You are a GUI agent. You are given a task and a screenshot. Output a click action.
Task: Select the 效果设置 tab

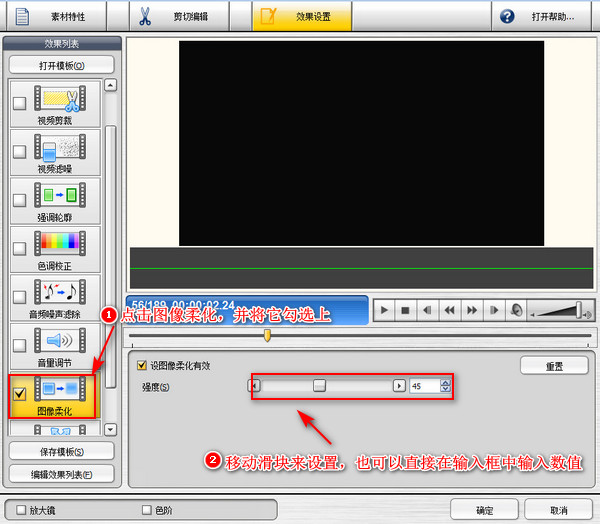302,16
